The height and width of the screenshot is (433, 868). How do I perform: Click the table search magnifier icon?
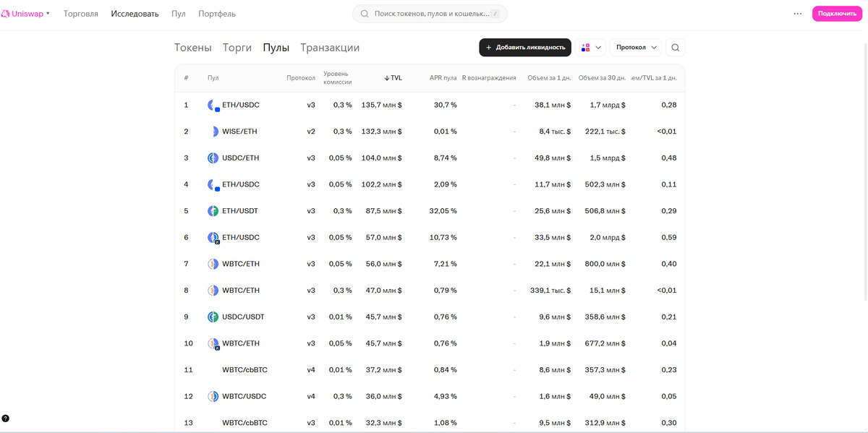(675, 48)
